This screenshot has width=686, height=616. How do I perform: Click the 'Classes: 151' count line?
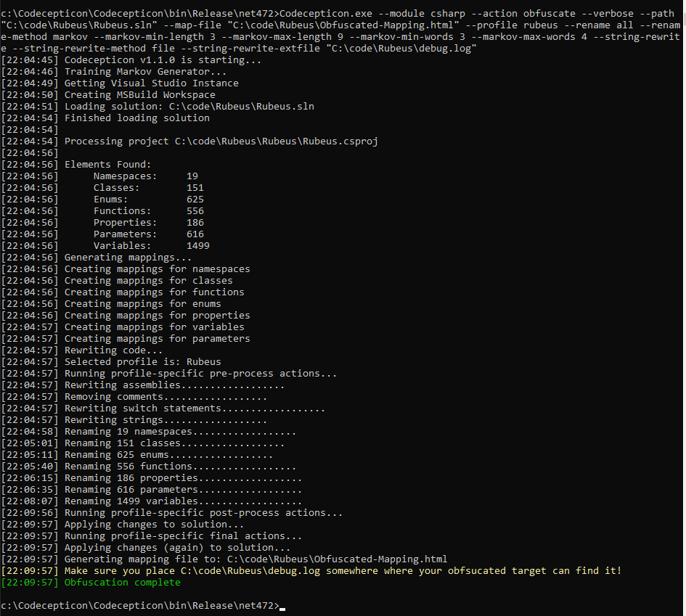tap(102, 187)
